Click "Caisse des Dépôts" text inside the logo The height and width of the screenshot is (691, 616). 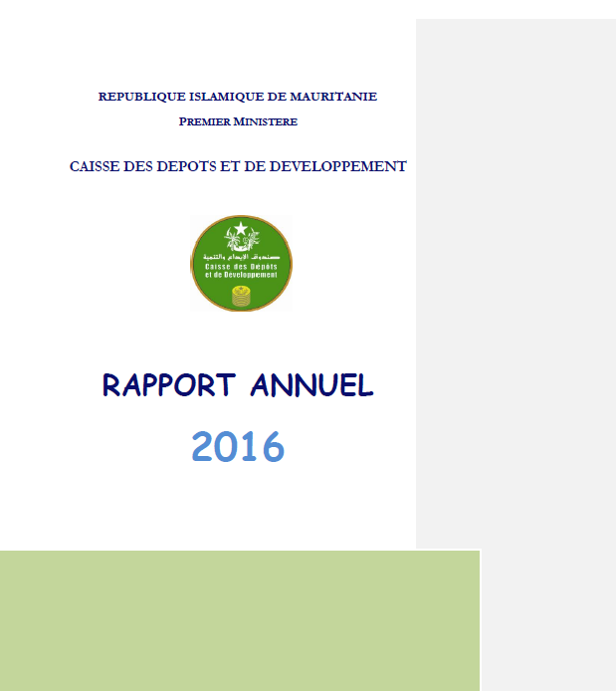pos(241,266)
